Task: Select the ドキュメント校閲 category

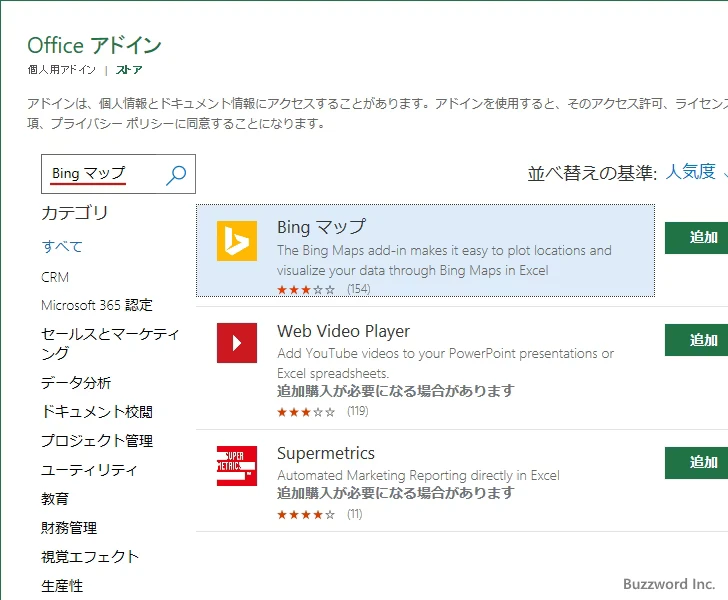Action: point(97,411)
